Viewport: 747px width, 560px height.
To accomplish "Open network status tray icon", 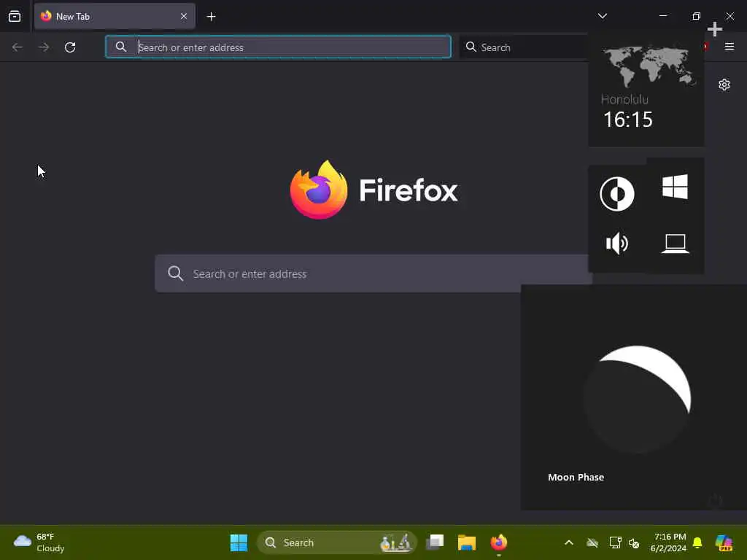I will point(615,542).
